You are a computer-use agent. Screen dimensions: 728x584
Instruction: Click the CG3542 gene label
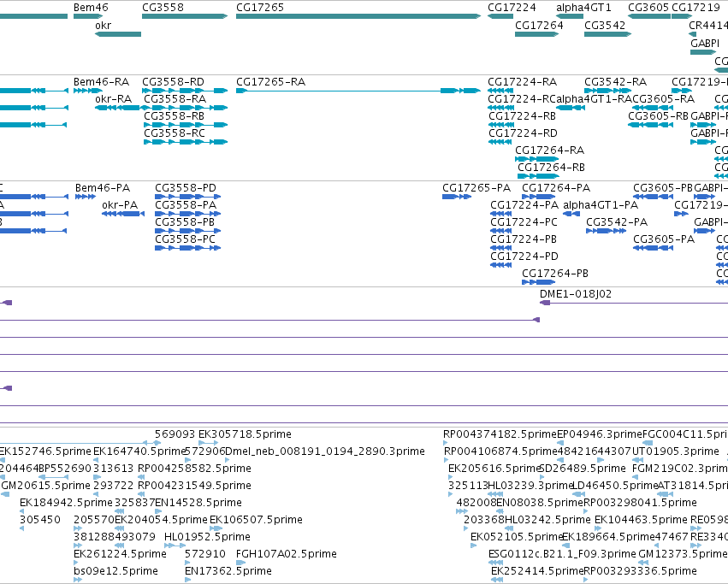tap(605, 25)
